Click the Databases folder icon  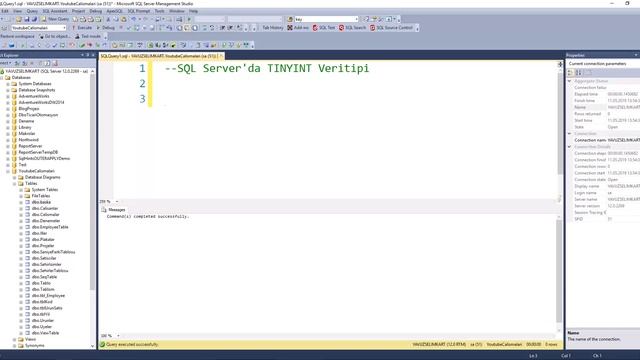[x=7, y=78]
